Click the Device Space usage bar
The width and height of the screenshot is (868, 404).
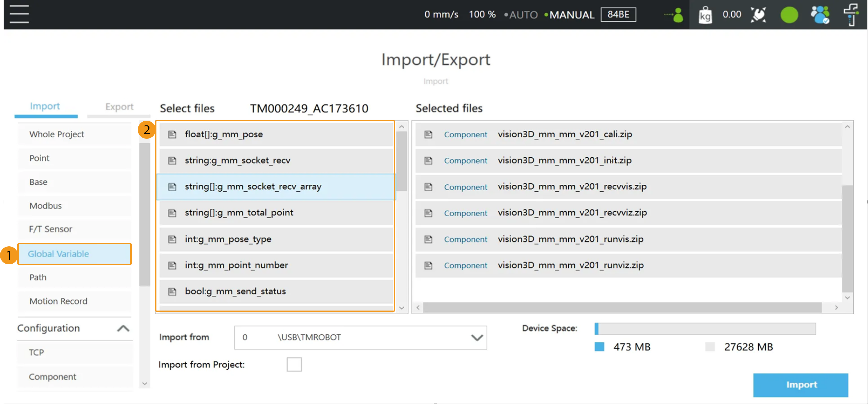pyautogui.click(x=705, y=329)
